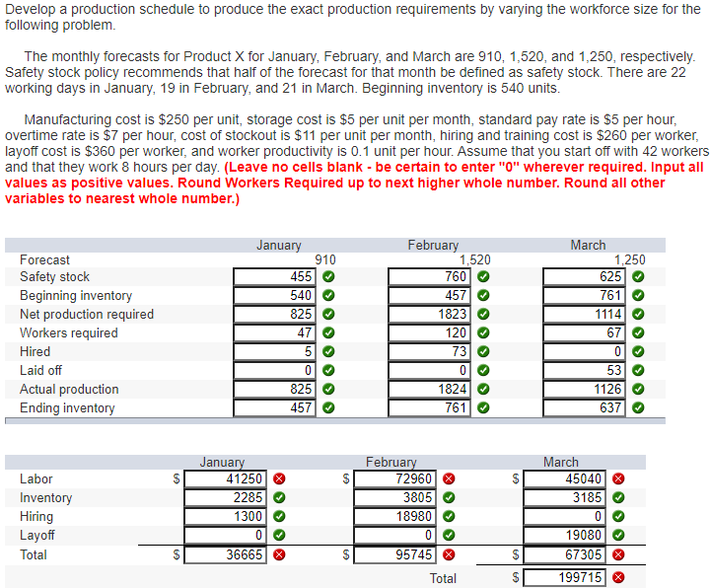The height and width of the screenshot is (588, 710).
Task: Click green check beside March Ending inventory
Action: (638, 408)
